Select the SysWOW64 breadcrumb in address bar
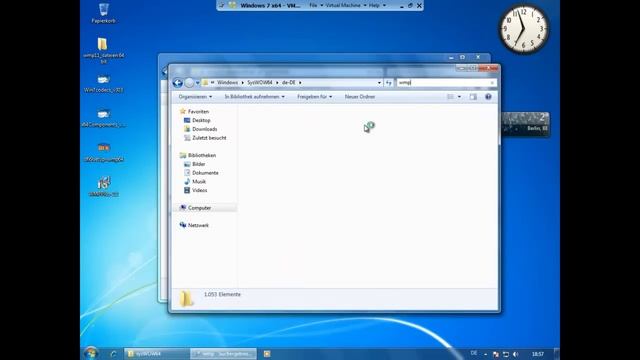This screenshot has width=640, height=360. (x=260, y=82)
